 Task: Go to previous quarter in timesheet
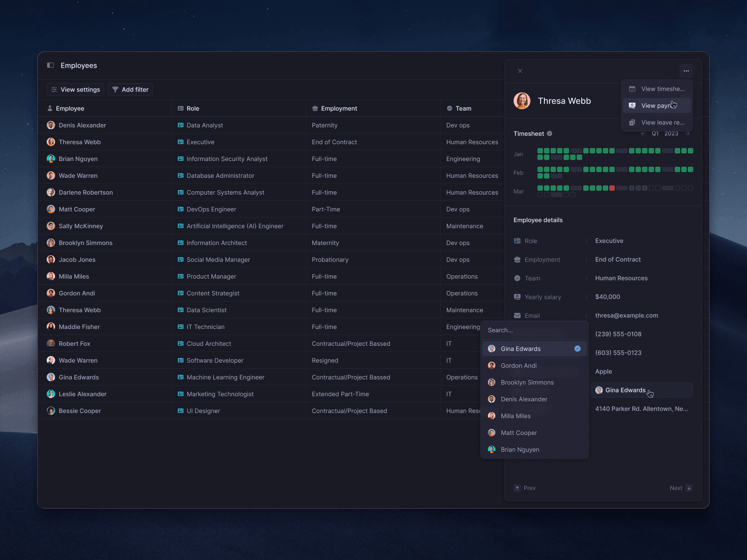pos(643,133)
